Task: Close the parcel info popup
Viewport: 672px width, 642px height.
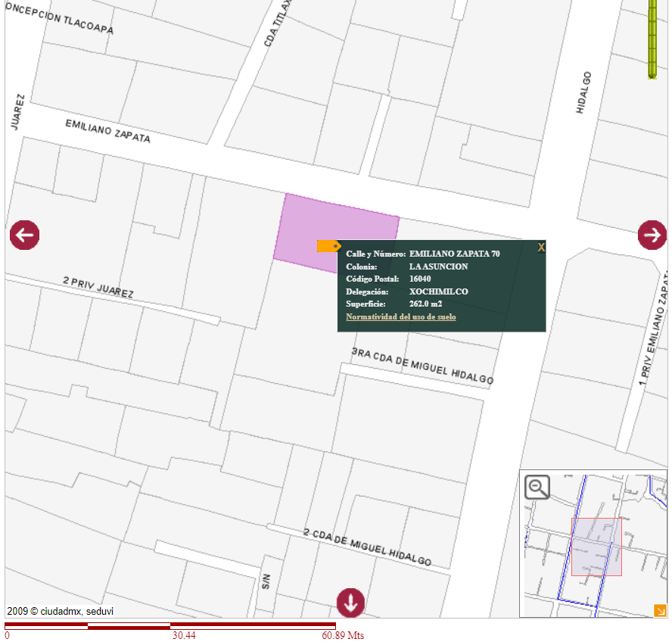Action: point(541,248)
